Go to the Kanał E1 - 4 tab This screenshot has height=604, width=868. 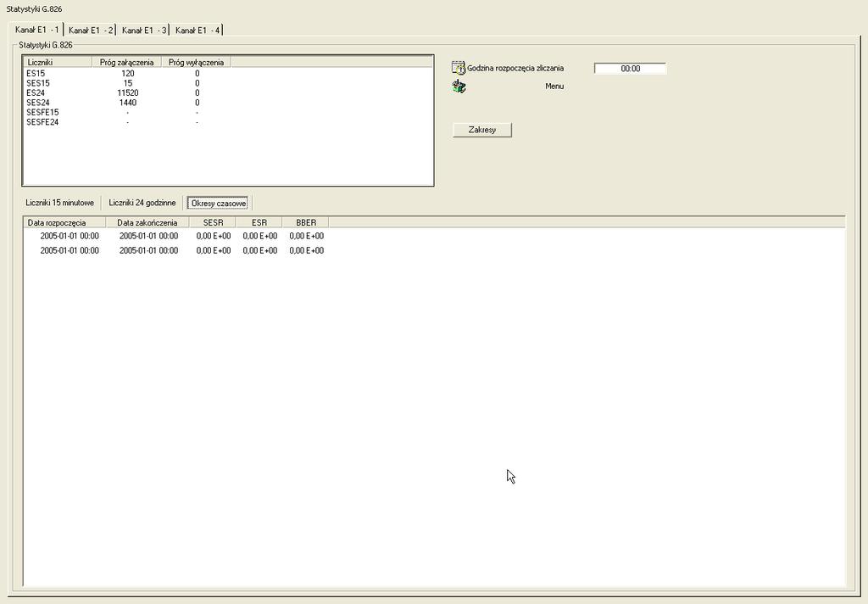click(197, 30)
